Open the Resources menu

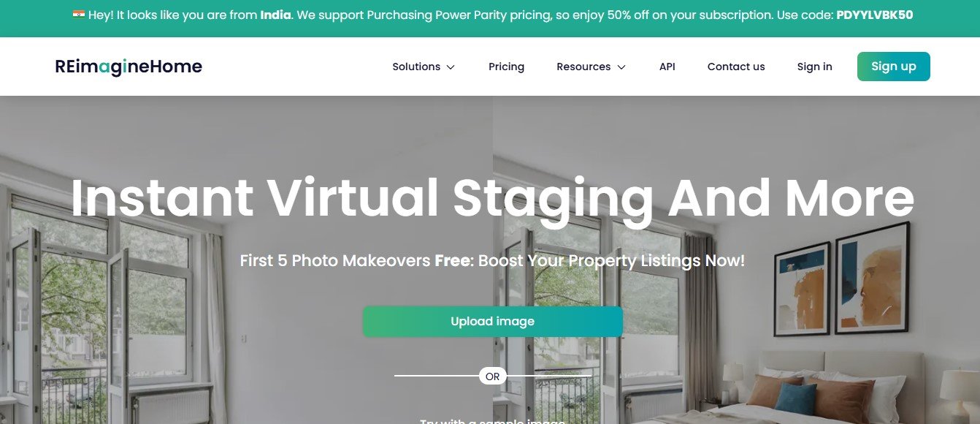592,67
